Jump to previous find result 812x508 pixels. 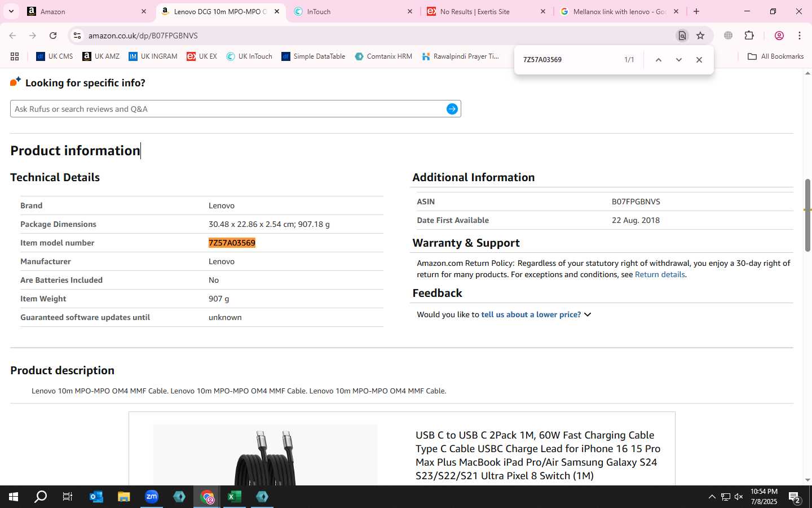coord(658,60)
